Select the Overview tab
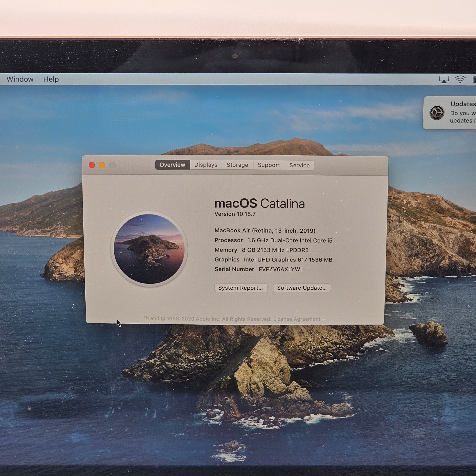Screen dimensions: 476x476 [172, 165]
